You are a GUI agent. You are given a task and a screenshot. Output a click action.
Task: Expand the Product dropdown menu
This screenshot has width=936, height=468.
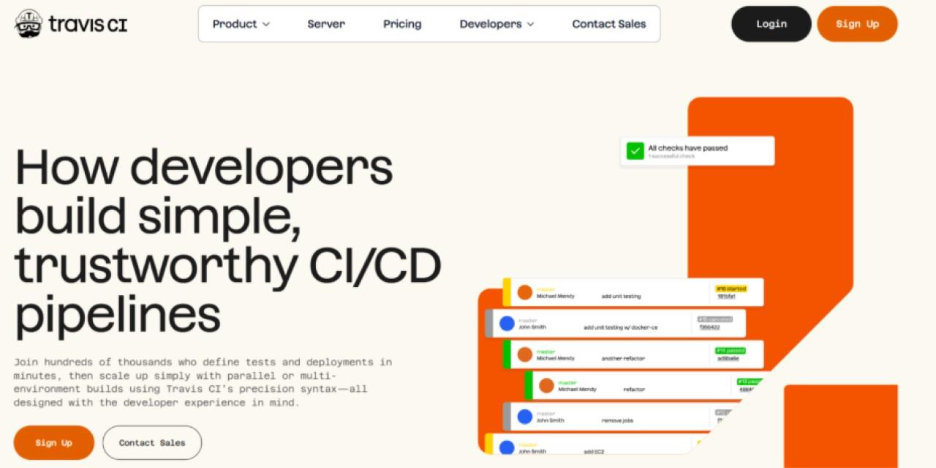coord(241,24)
